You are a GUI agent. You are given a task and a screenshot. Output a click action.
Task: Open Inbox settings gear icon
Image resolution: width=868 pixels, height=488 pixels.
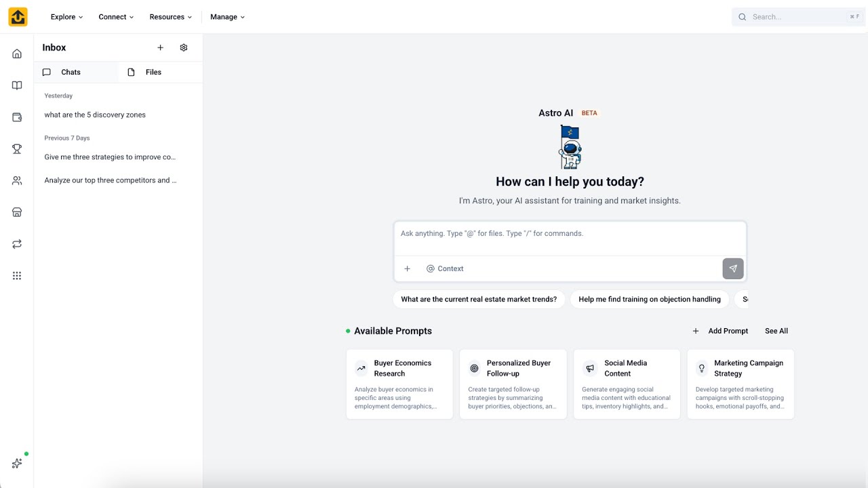[x=184, y=47]
